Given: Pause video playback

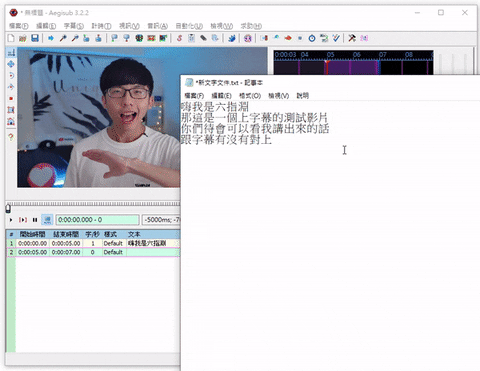Looking at the screenshot, I should pos(35,220).
